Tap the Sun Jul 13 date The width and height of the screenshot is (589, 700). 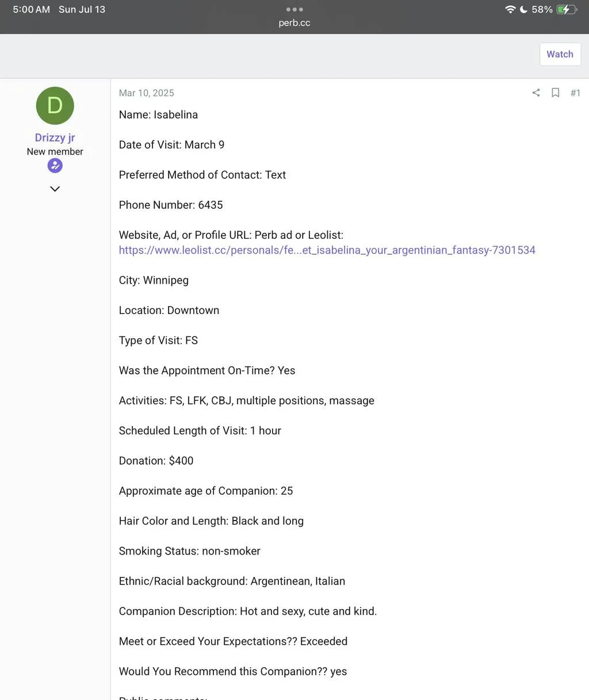pyautogui.click(x=82, y=9)
